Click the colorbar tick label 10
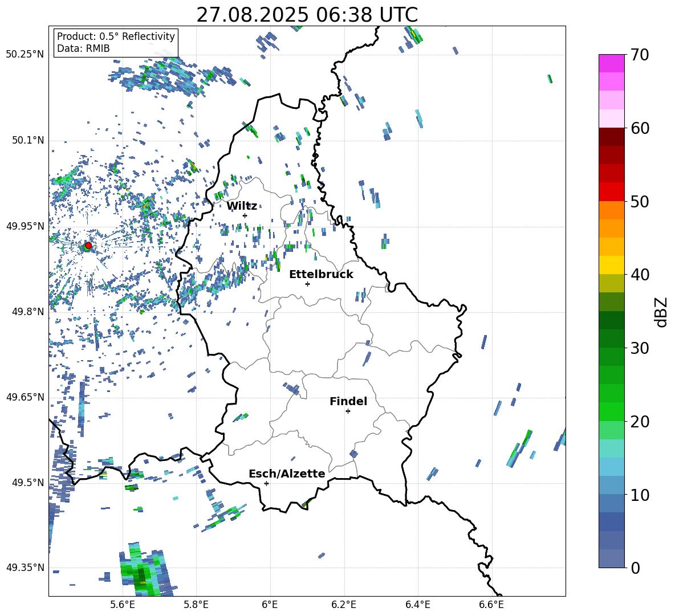The height and width of the screenshot is (616, 675). (639, 495)
